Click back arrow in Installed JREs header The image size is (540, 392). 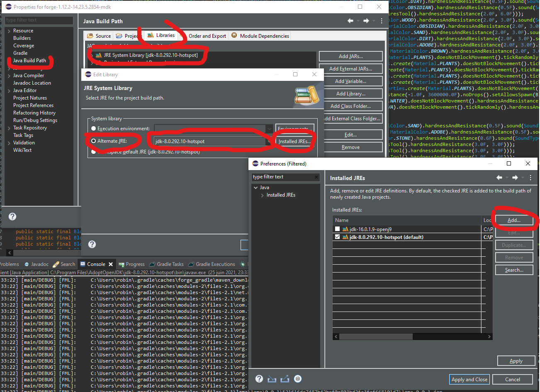(499, 178)
